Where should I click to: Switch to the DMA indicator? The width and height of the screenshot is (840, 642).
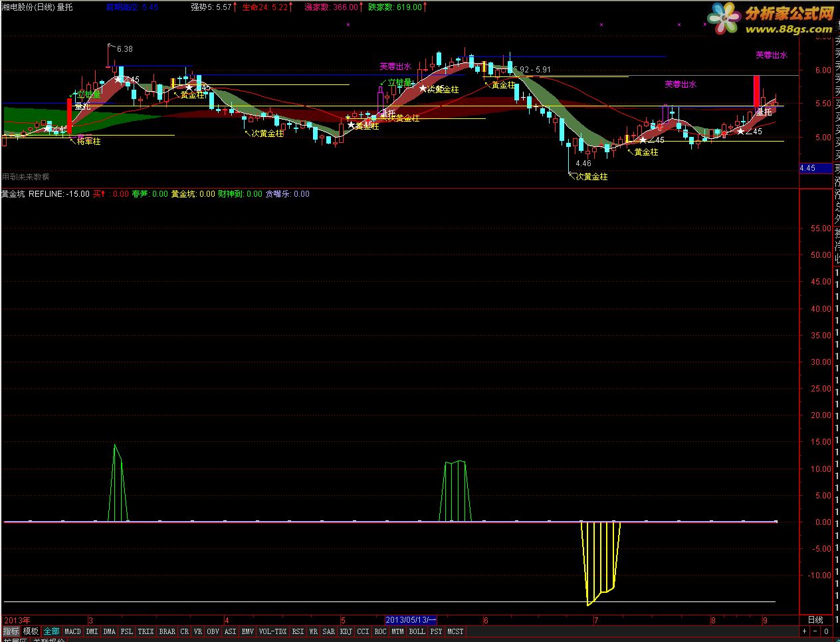pyautogui.click(x=110, y=631)
